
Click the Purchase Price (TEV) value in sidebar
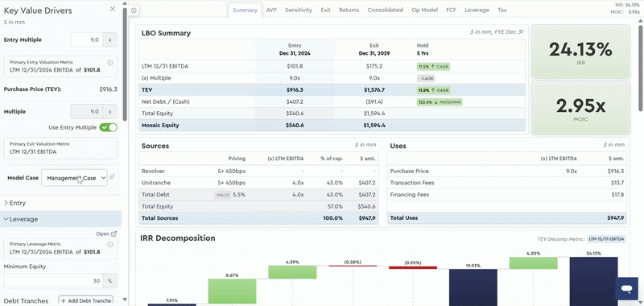[x=109, y=89]
